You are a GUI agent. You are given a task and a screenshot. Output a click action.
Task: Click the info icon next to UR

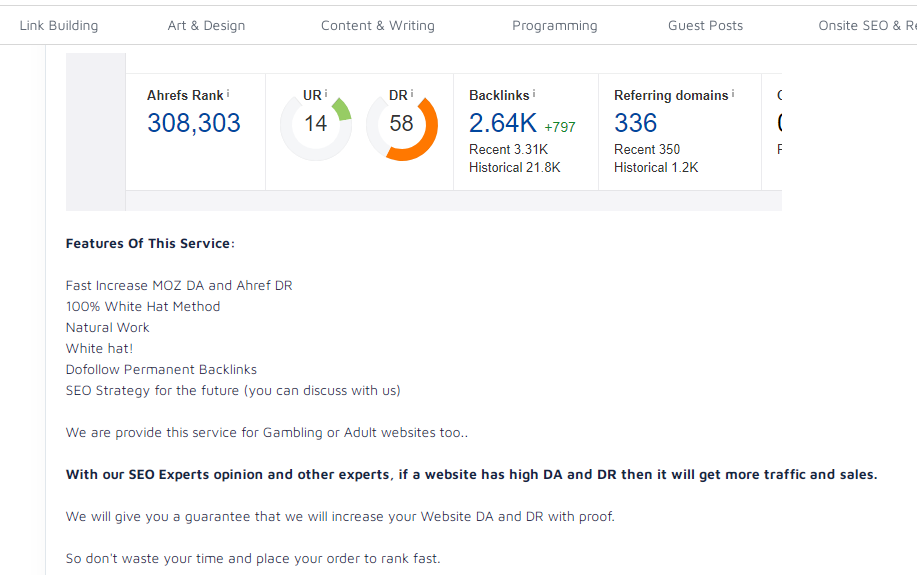[326, 93]
